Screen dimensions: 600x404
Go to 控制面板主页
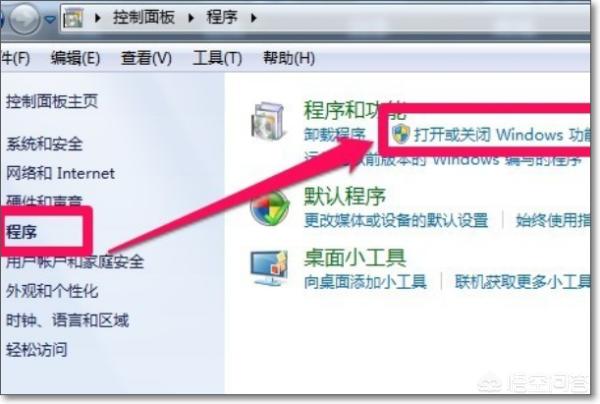[52, 101]
